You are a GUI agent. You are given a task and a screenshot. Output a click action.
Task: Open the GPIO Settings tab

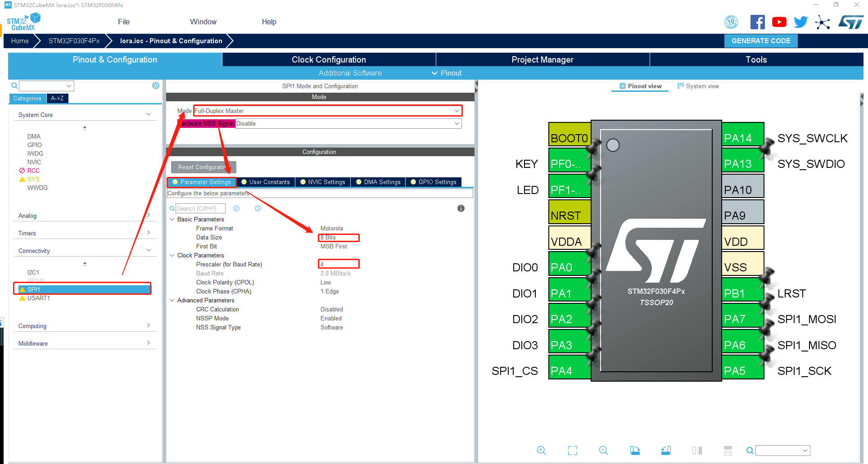click(x=434, y=182)
